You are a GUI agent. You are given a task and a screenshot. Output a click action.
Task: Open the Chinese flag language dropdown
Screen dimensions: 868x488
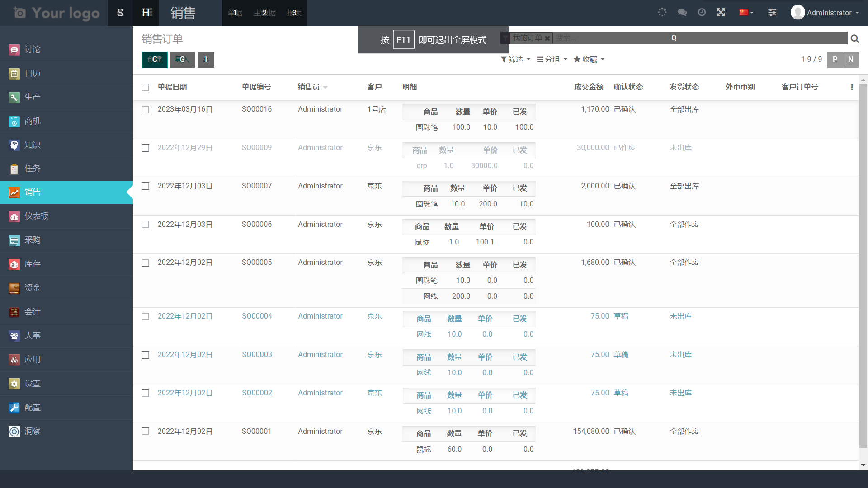(746, 13)
